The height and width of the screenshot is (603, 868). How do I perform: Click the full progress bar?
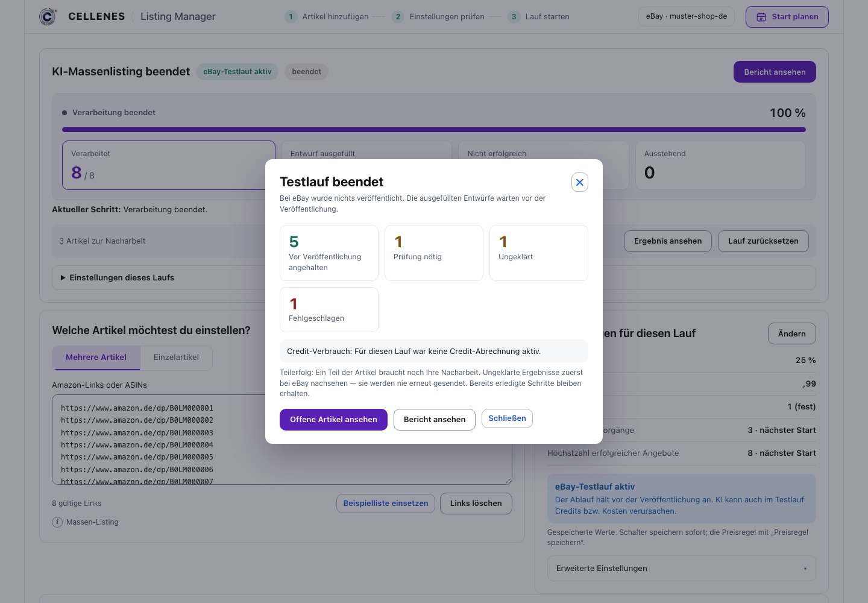434,130
